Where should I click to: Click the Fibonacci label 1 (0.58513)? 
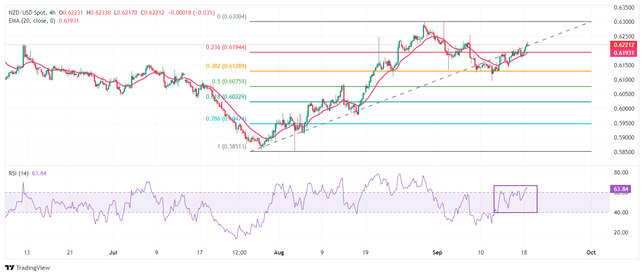232,146
